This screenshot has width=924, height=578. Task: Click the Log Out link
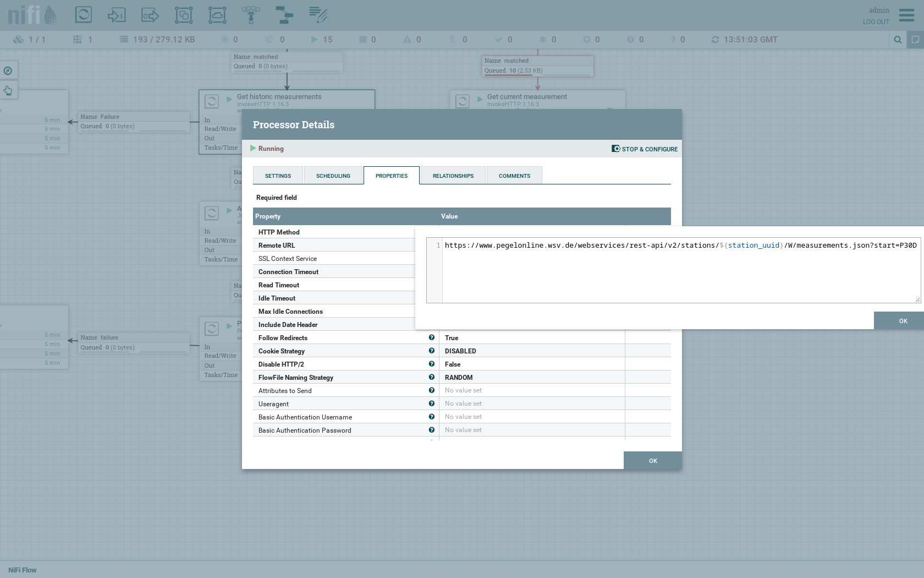(876, 22)
